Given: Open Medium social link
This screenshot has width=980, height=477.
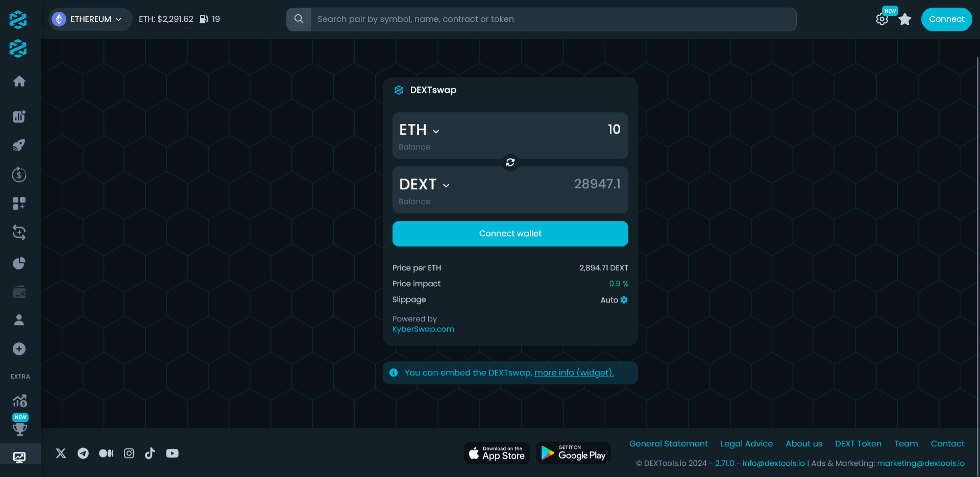Looking at the screenshot, I should [x=106, y=453].
